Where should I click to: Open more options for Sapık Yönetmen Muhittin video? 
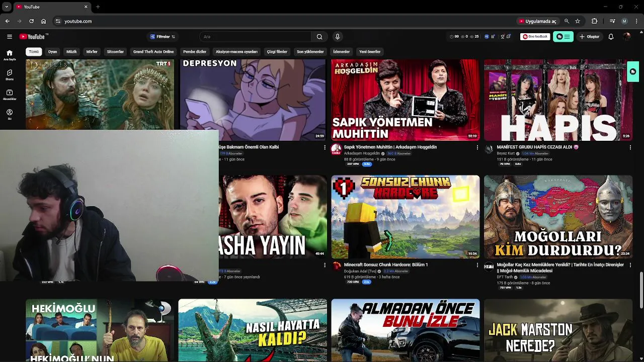click(477, 147)
